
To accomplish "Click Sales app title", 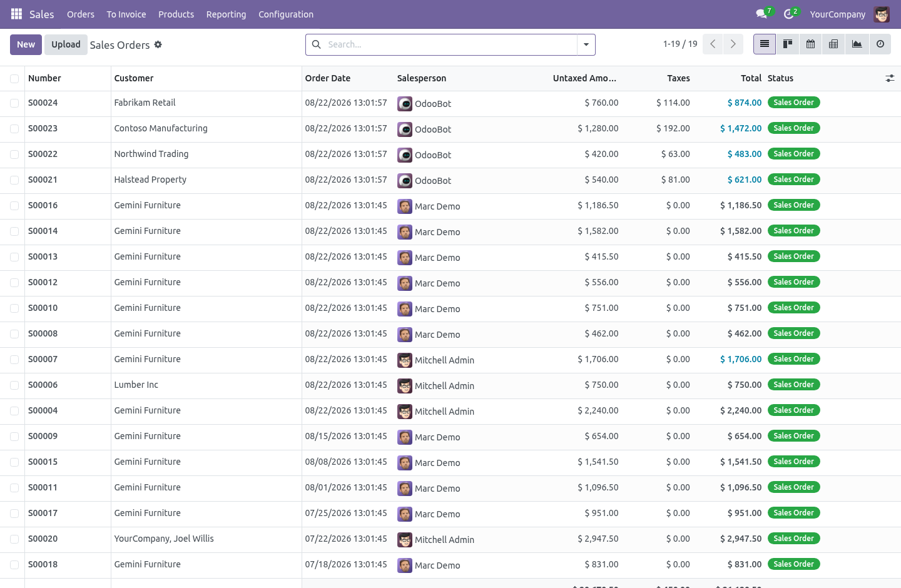I will (41, 14).
